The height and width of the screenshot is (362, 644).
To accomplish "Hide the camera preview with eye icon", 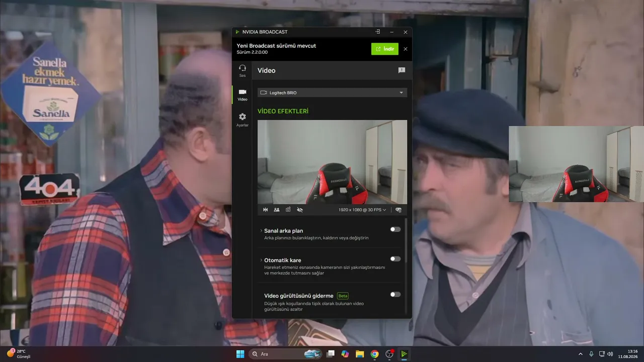I will point(300,210).
